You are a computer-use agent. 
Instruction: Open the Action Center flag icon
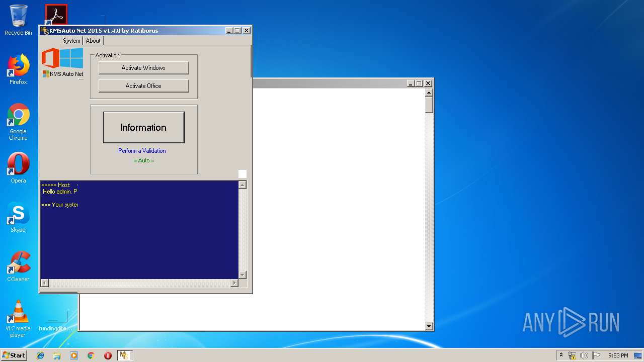(596, 355)
